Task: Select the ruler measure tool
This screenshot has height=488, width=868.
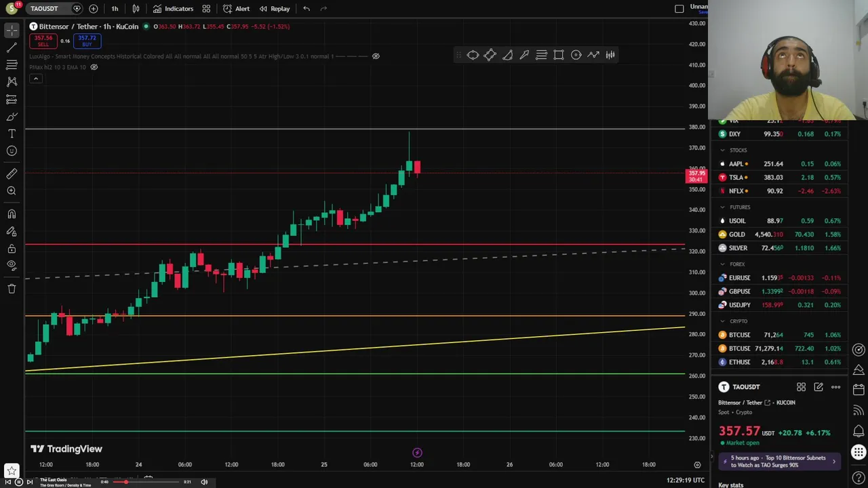Action: (x=12, y=174)
